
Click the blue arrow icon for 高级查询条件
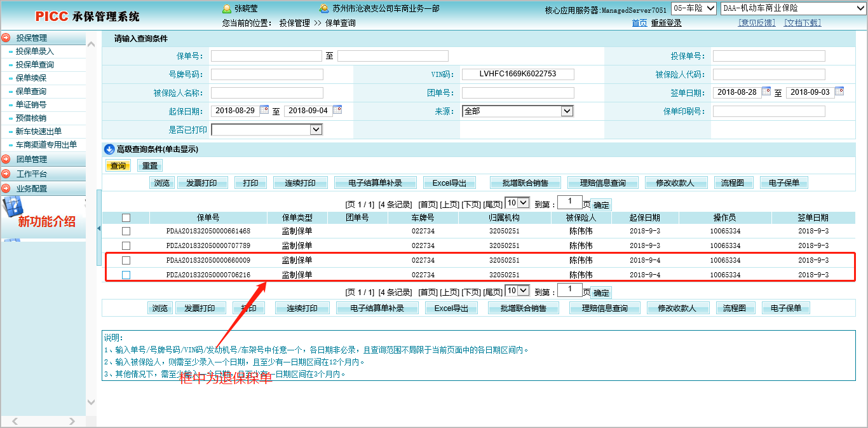click(x=109, y=149)
